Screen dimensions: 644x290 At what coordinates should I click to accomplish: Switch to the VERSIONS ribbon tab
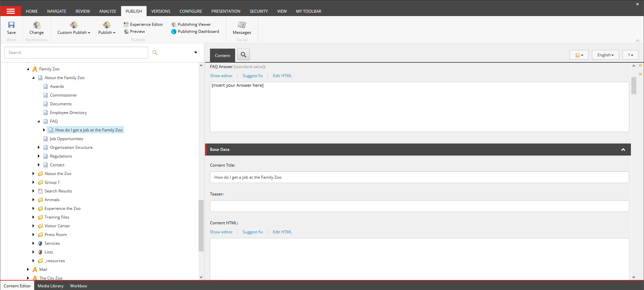coord(161,11)
